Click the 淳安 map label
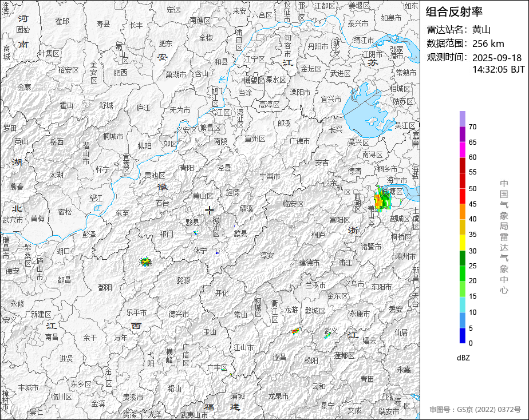Image resolution: width=529 pixels, height=420 pixels. [267, 255]
